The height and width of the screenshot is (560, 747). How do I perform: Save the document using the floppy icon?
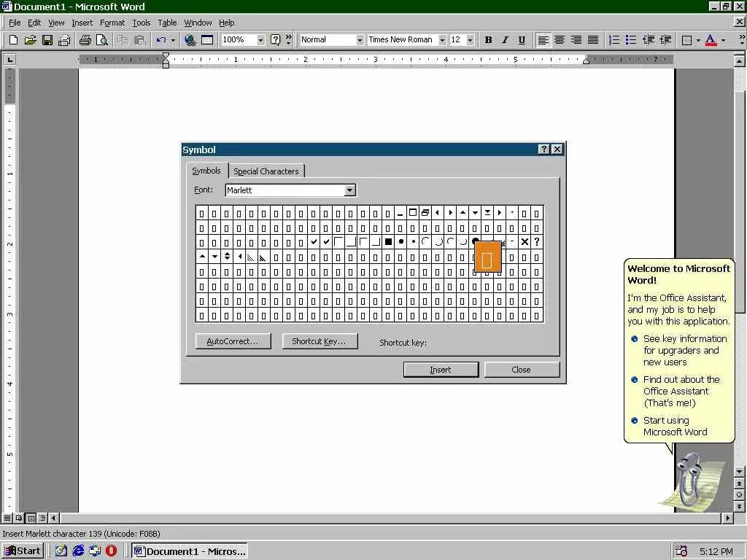[47, 40]
